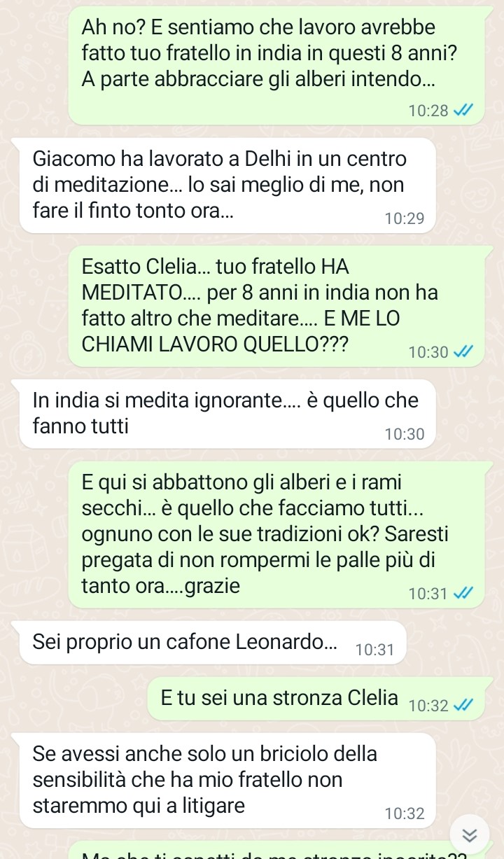Viewport: 504px width, 859px height.
Task: Tap the 10:28 timestamp on the first sent message
Action: coord(429,111)
